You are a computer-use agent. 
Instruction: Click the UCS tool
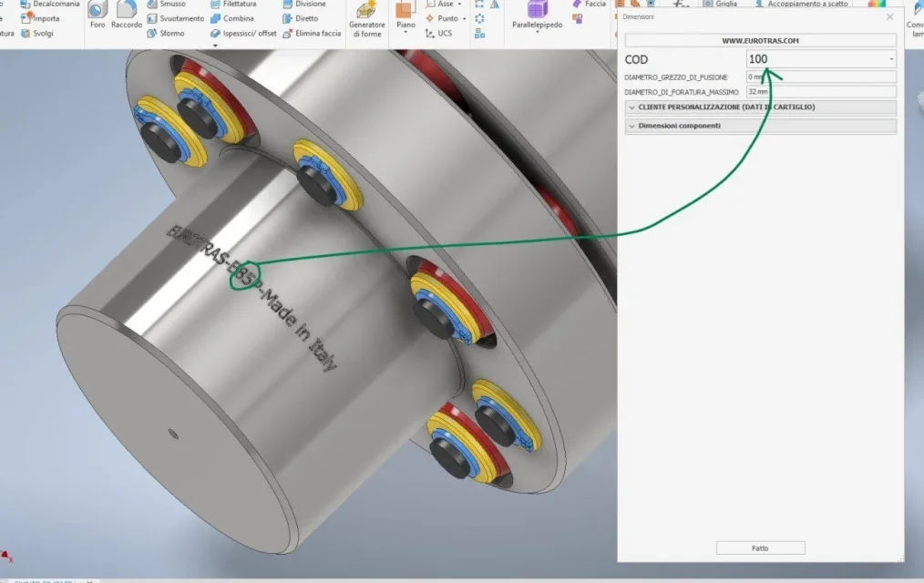(438, 33)
